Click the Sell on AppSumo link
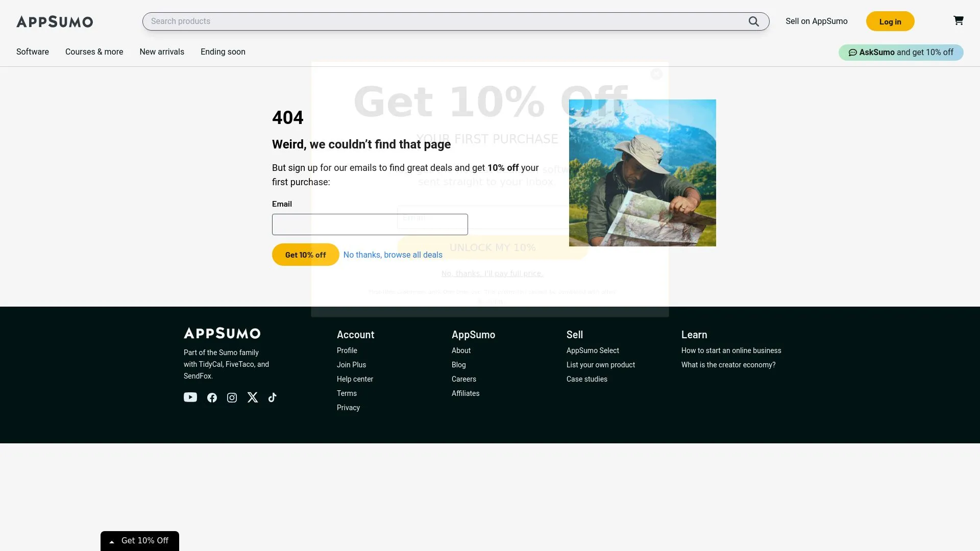This screenshot has height=551, width=980. pos(816,21)
